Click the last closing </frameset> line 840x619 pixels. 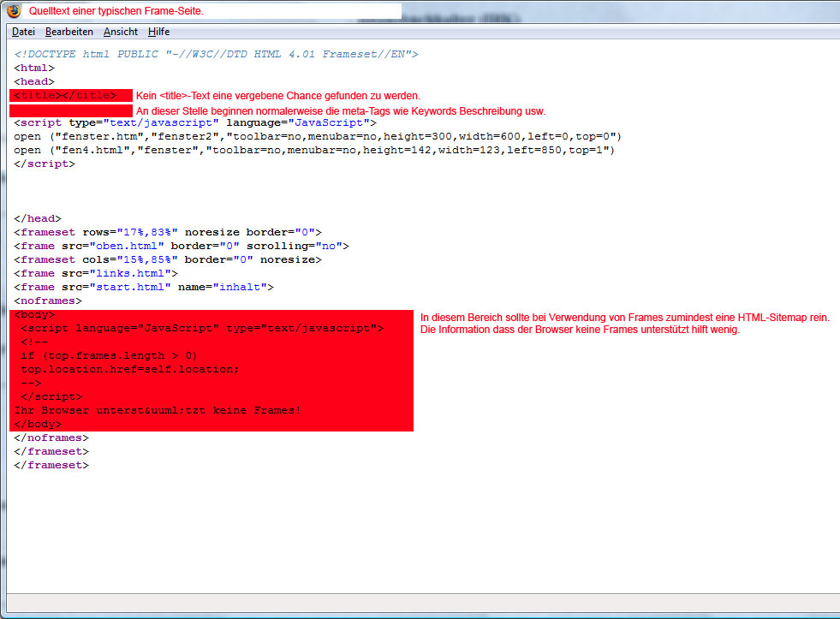[51, 466]
